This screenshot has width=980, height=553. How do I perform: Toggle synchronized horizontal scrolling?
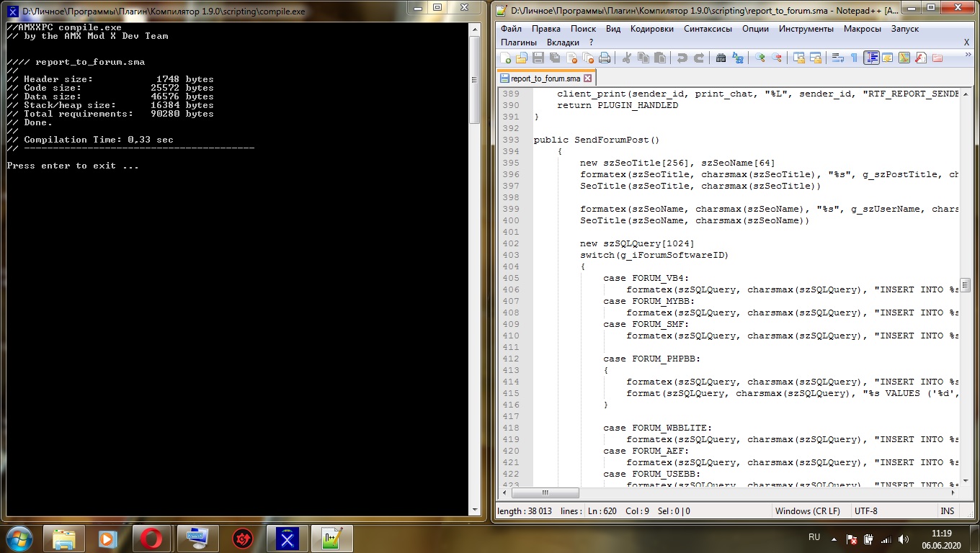[x=815, y=58]
